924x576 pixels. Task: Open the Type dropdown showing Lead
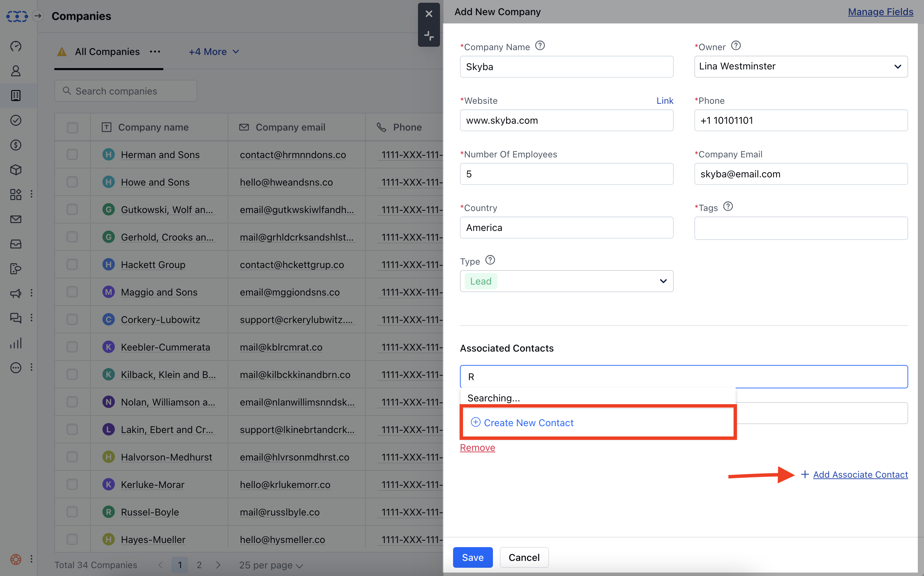pyautogui.click(x=566, y=281)
